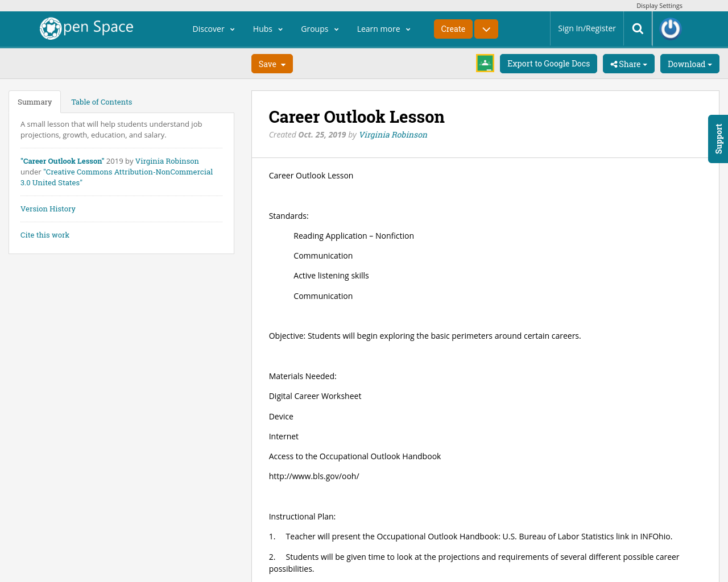Expand the Discover menu

[x=213, y=28]
